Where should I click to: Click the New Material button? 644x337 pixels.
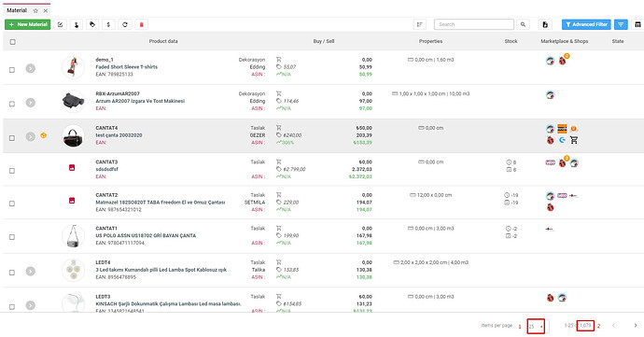27,24
